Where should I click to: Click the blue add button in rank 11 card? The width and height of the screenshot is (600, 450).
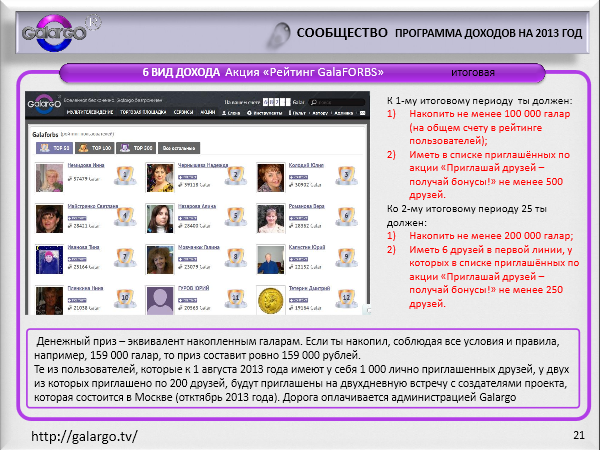click(x=188, y=300)
